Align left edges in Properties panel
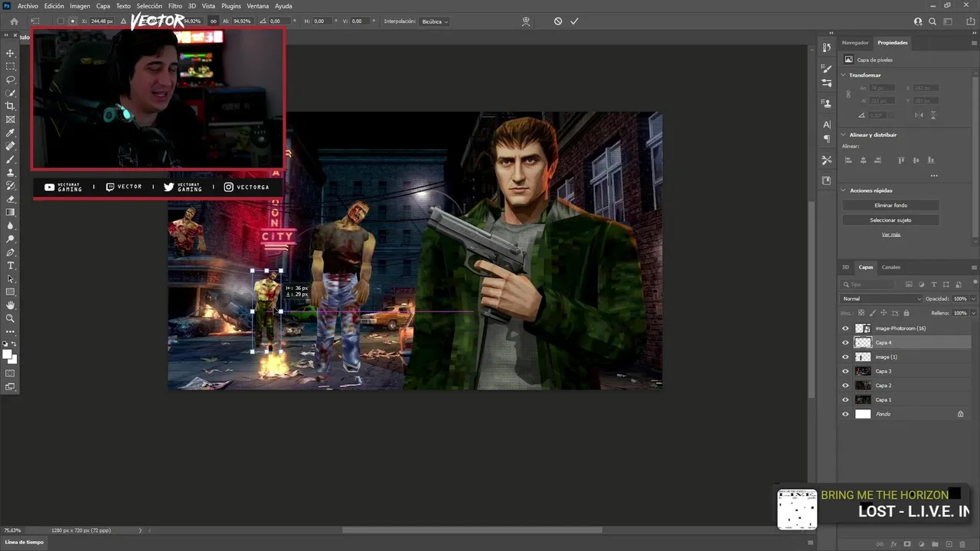The width and height of the screenshot is (980, 551). point(848,160)
